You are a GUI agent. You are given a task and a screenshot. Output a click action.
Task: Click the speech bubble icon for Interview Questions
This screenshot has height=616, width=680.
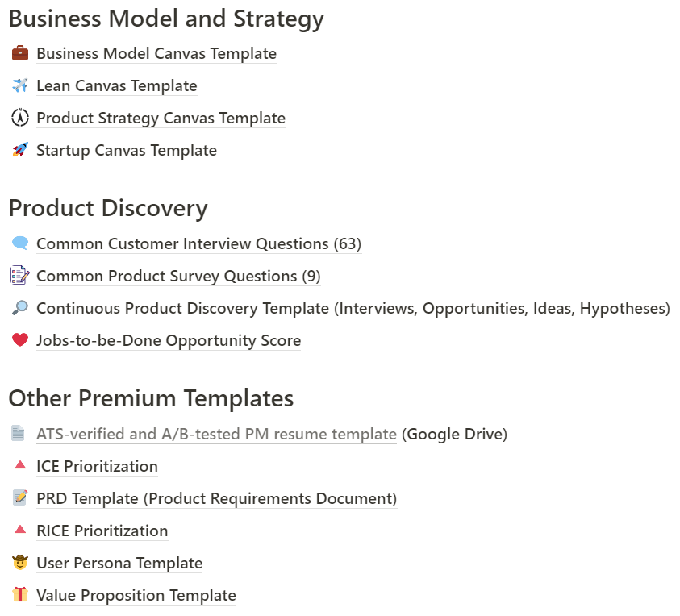(x=20, y=243)
